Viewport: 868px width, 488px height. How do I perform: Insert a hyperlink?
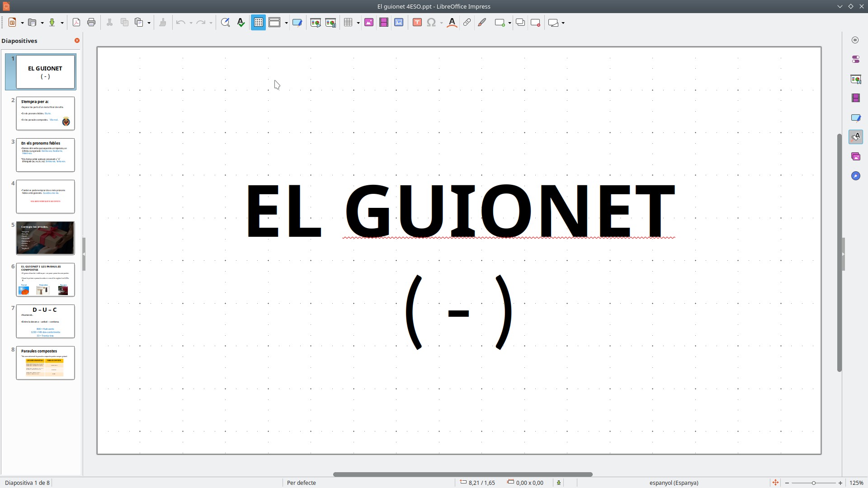pyautogui.click(x=467, y=23)
